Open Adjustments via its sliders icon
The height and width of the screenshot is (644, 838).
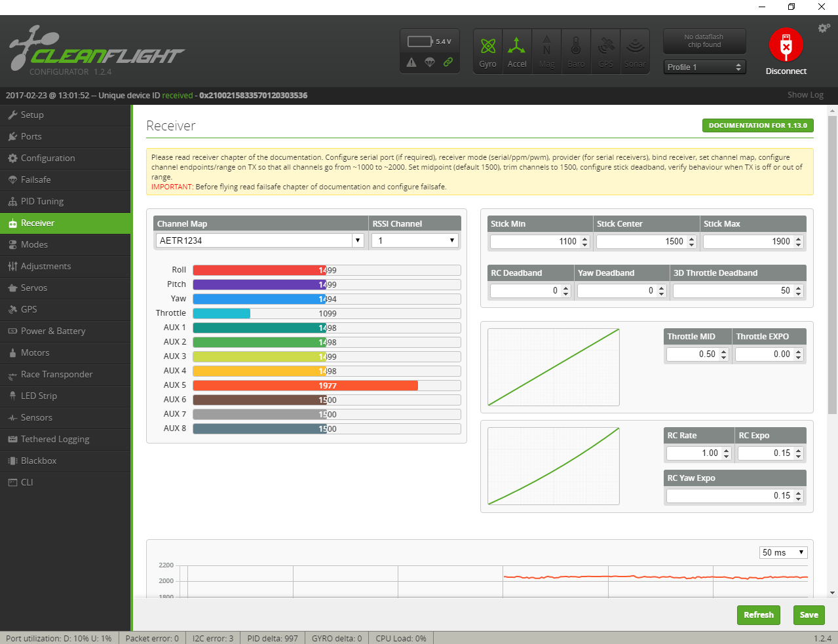pyautogui.click(x=12, y=266)
